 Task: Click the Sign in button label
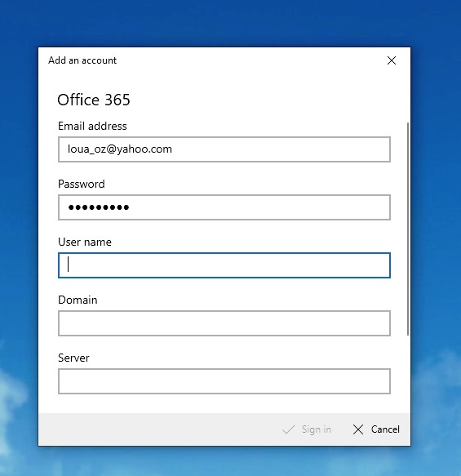pyautogui.click(x=317, y=429)
